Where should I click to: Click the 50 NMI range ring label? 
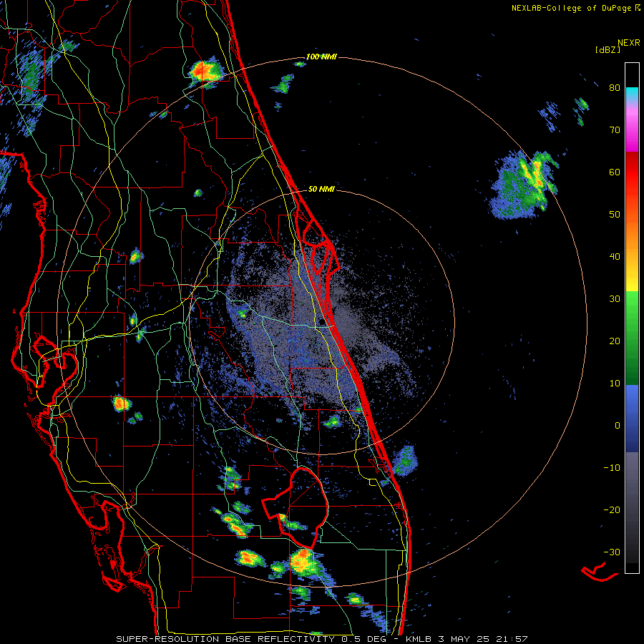tap(321, 189)
